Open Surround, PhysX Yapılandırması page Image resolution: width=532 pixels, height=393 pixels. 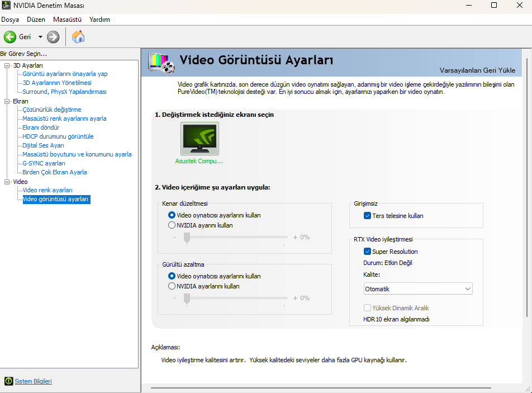64,92
